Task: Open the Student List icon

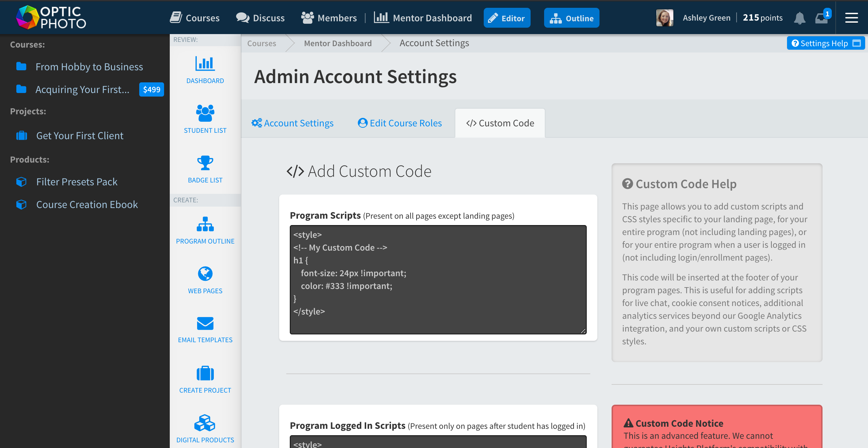Action: pos(205,114)
